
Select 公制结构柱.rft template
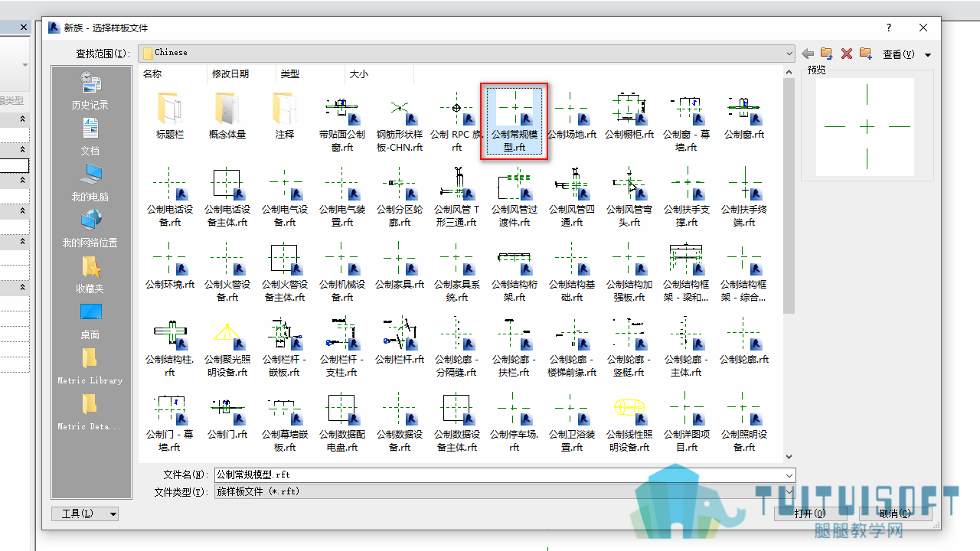pyautogui.click(x=170, y=347)
